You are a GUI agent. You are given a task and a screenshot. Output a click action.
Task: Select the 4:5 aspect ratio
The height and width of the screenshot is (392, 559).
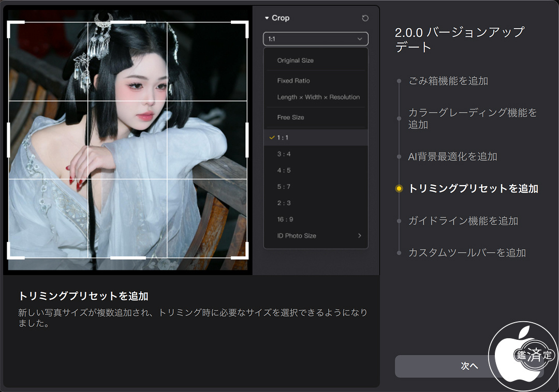(x=284, y=171)
